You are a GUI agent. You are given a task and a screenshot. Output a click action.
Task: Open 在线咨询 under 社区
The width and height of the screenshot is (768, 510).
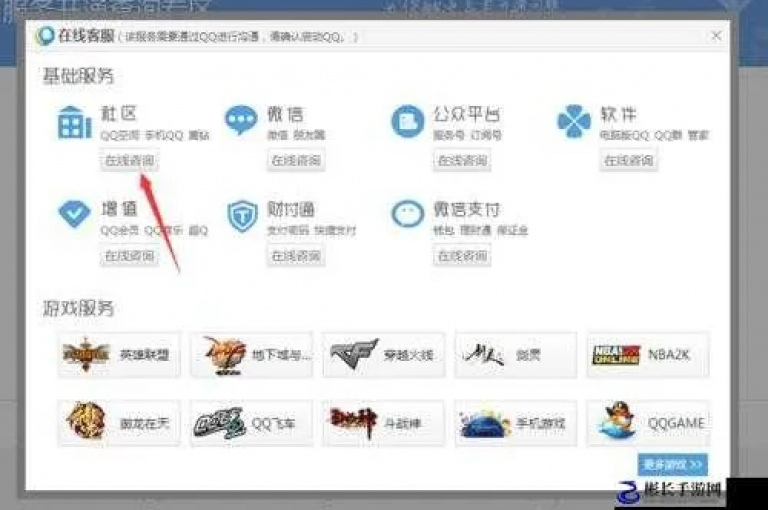pyautogui.click(x=130, y=161)
